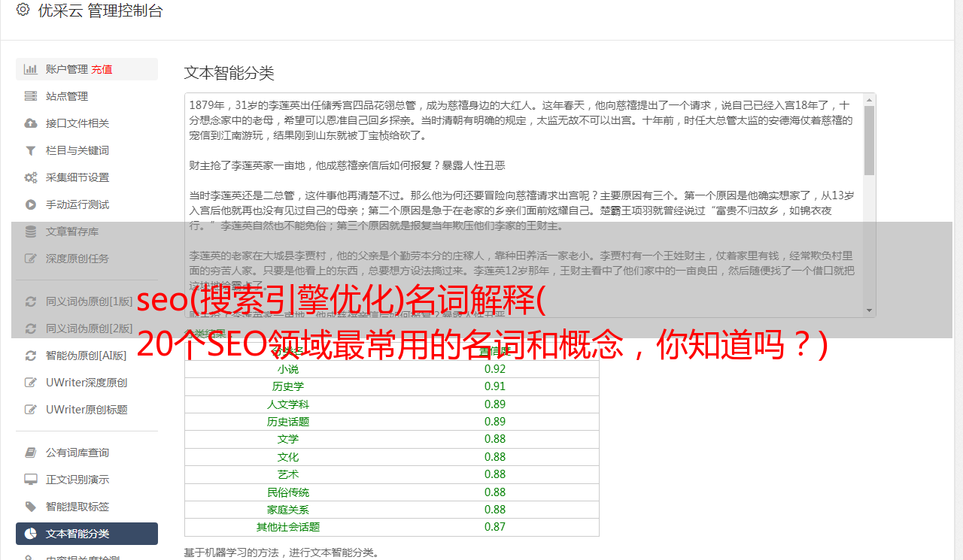Click the 0.92 confidence value
The height and width of the screenshot is (560, 963).
tap(495, 369)
